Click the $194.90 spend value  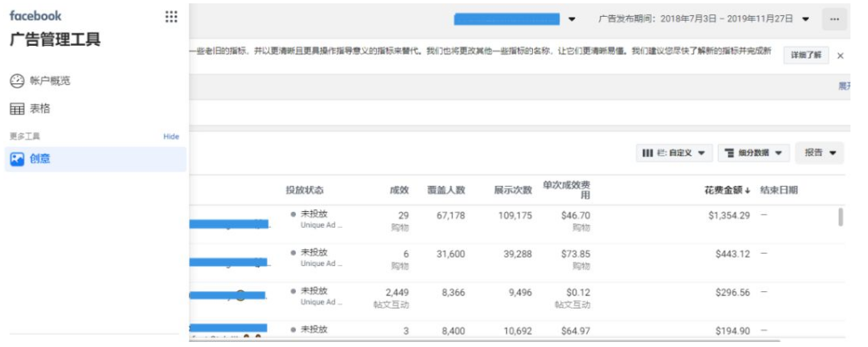point(733,331)
